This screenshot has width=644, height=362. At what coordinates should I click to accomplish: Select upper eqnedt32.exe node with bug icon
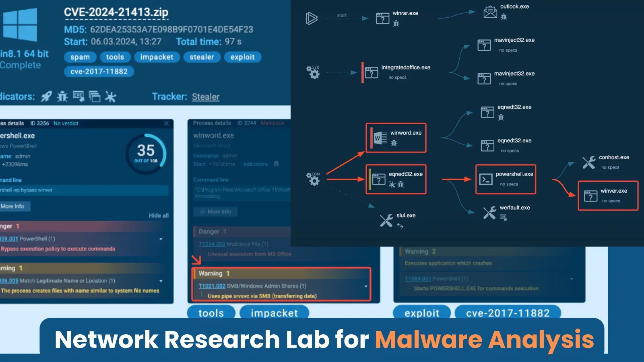point(487,112)
